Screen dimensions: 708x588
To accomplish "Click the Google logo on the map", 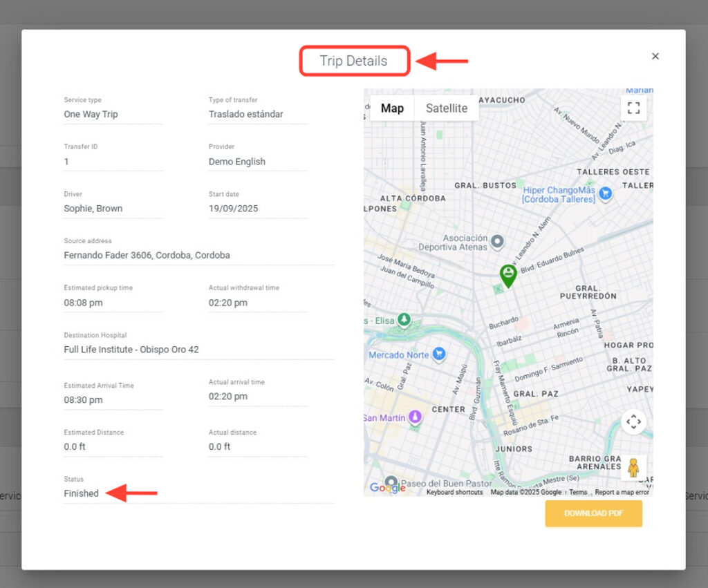I will [386, 488].
